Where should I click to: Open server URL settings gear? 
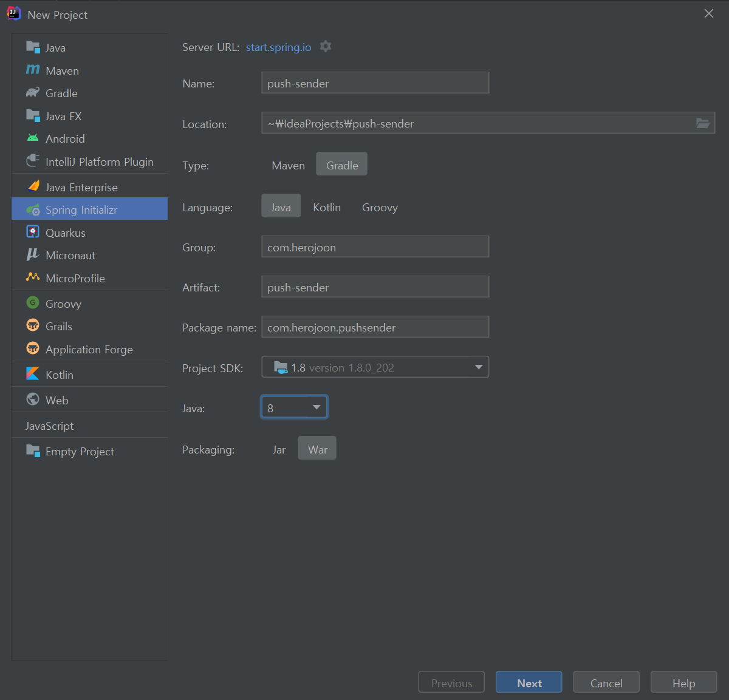[x=326, y=46]
